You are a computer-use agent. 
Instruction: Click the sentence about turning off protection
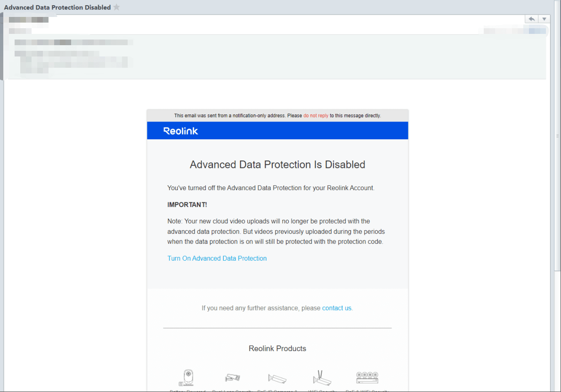click(x=271, y=188)
